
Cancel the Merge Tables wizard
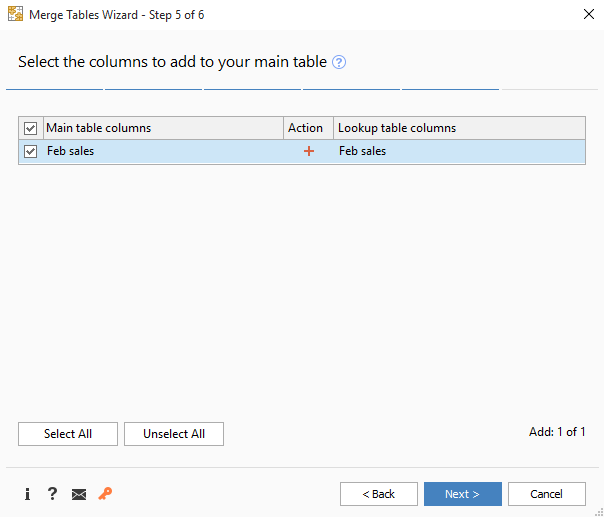[x=547, y=494]
